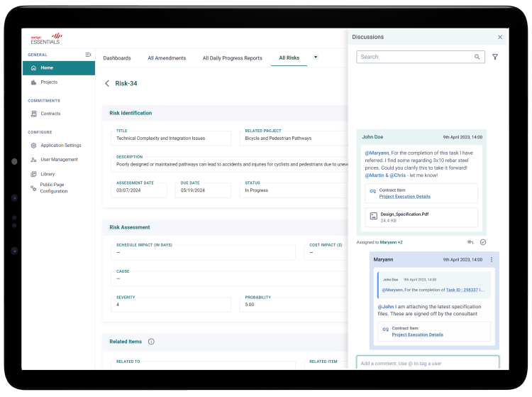The width and height of the screenshot is (532, 397).
Task: Open Application Settings
Action: pyautogui.click(x=60, y=146)
